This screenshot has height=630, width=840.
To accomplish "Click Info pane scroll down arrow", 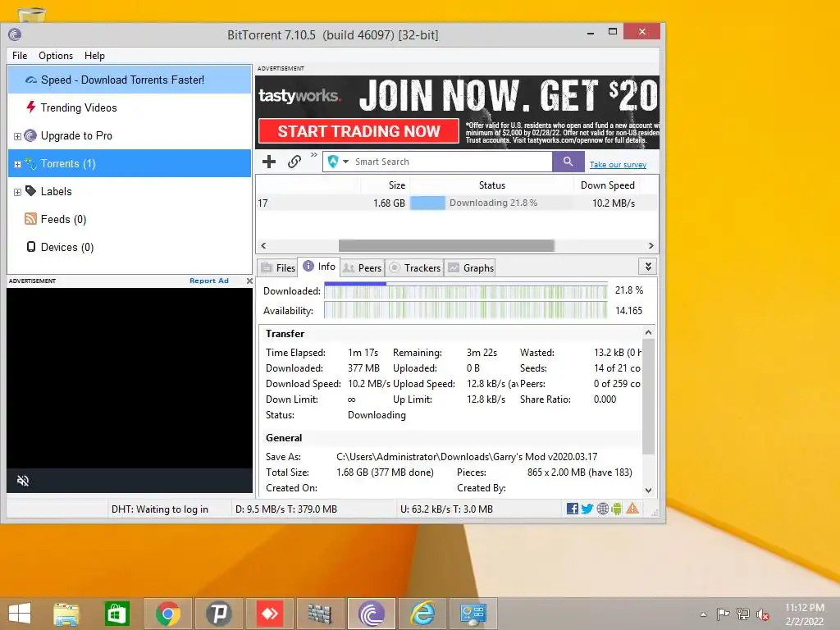I will click(x=648, y=491).
